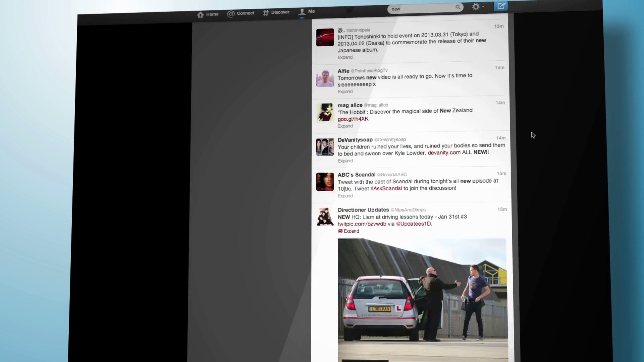This screenshot has height=362, width=644.
Task: Click the #AskScandal hashtag
Action: click(x=386, y=188)
